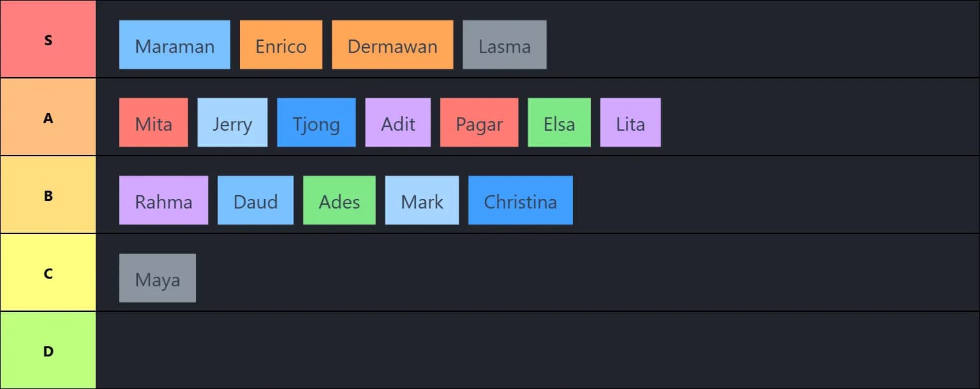Screen dimensions: 980x389
Task: Select the Jerry tile in A tier
Action: 232,122
